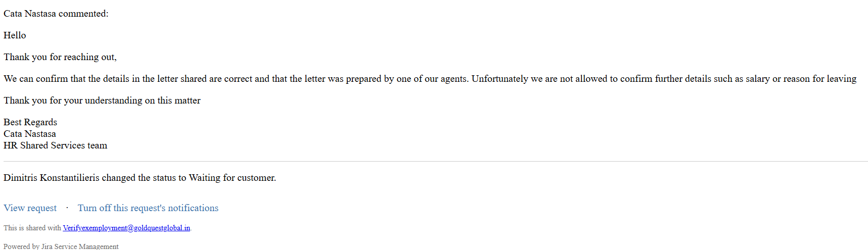Click the word "salary" in the message
868x250 pixels.
[757, 79]
